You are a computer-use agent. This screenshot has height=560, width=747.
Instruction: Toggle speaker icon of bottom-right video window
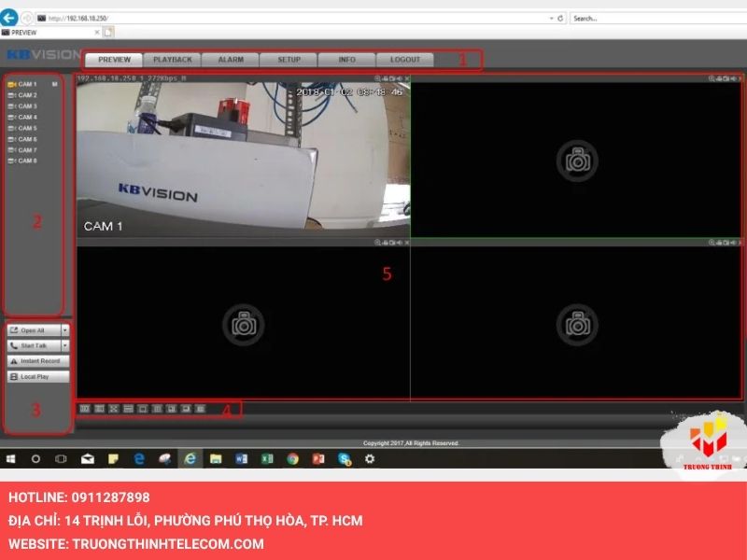[x=733, y=243]
